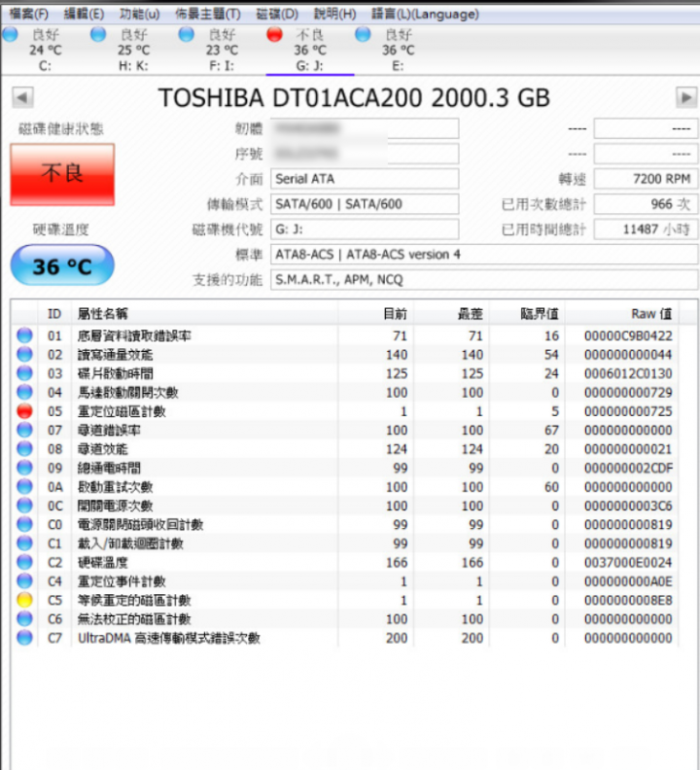Select the 馬達啟動關閉次數 attribute row

[345, 392]
